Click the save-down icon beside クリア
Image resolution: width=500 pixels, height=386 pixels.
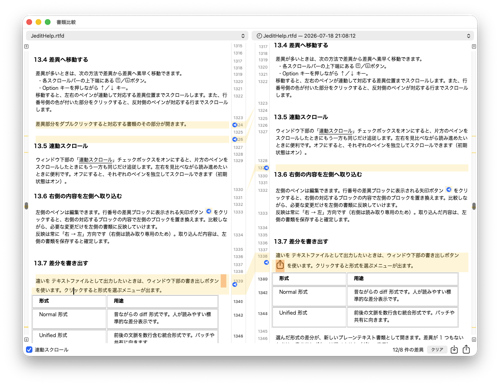454,350
